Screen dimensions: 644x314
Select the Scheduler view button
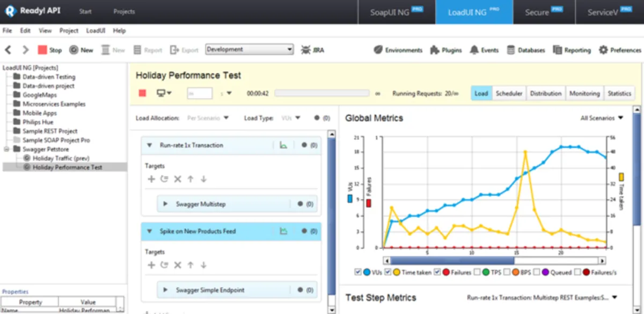509,93
